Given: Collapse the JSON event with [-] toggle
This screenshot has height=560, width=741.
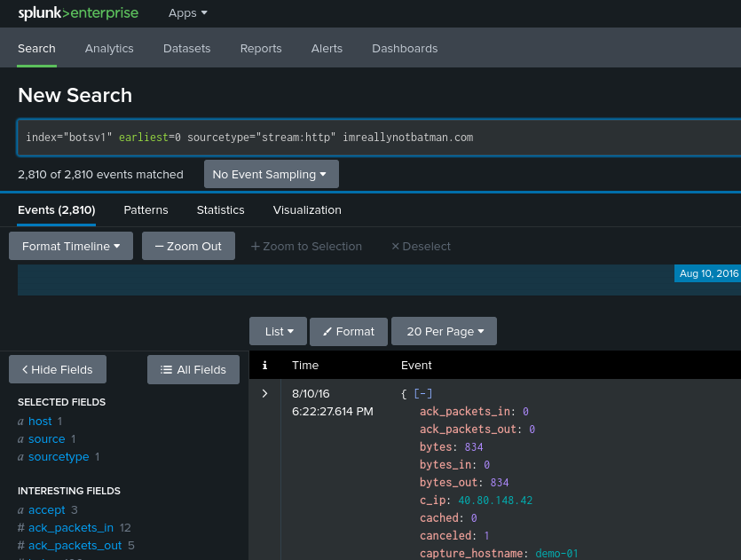Looking at the screenshot, I should coord(423,393).
